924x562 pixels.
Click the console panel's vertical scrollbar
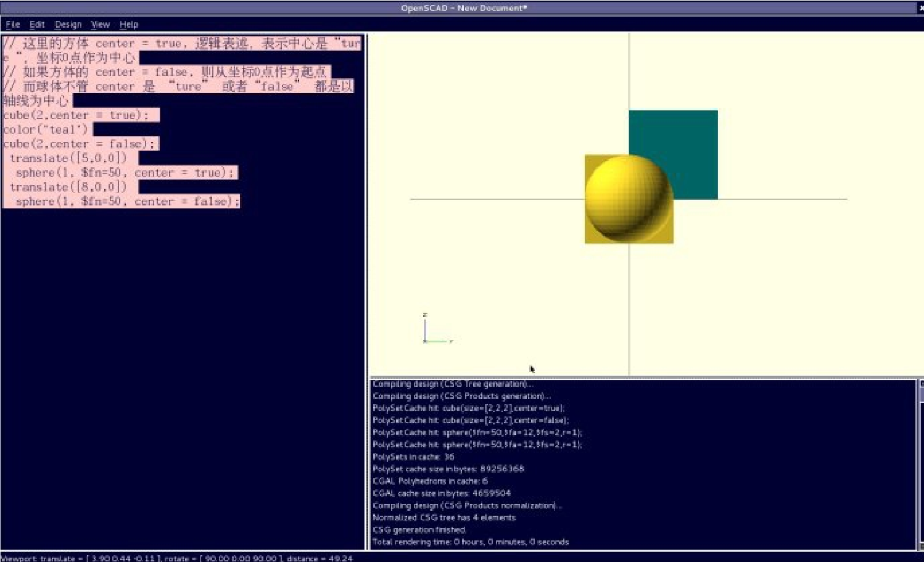tap(920, 463)
